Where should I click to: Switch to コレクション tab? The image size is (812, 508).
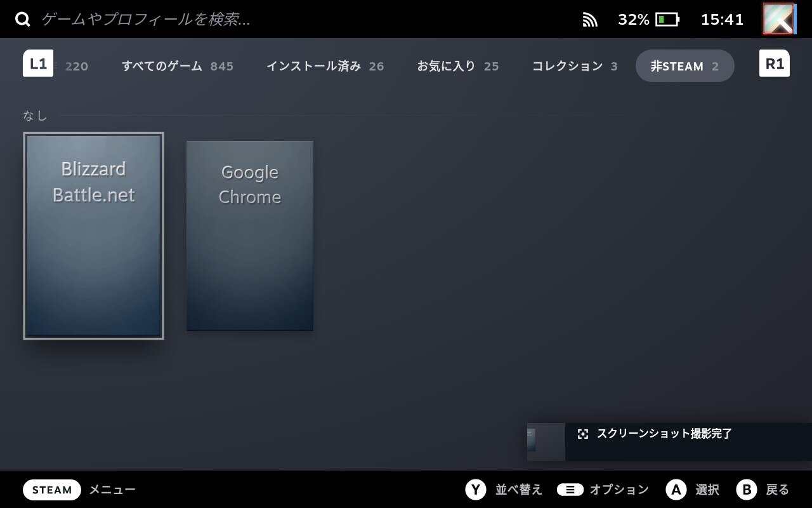575,66
